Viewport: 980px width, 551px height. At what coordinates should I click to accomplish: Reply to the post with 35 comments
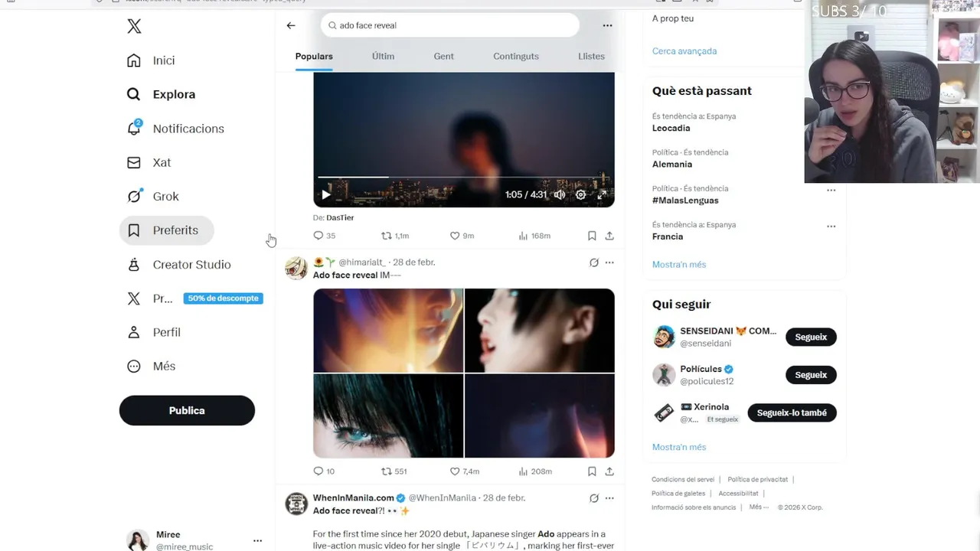click(x=325, y=236)
